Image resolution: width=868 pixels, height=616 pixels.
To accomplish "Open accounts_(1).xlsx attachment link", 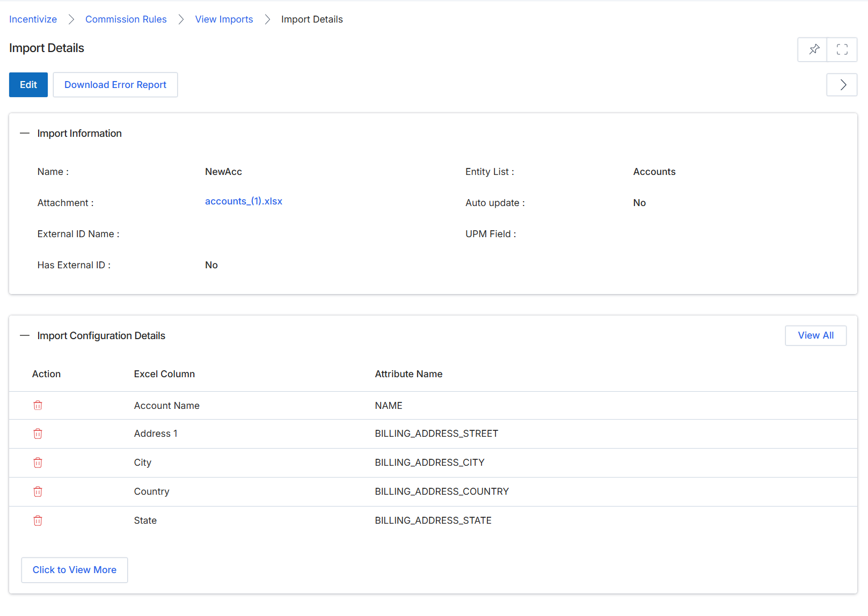I will tap(244, 201).
